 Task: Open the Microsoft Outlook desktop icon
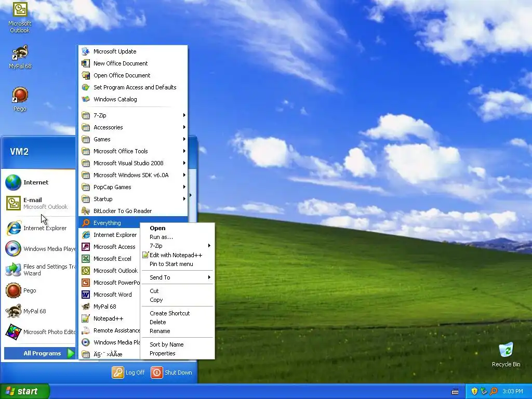[x=20, y=17]
